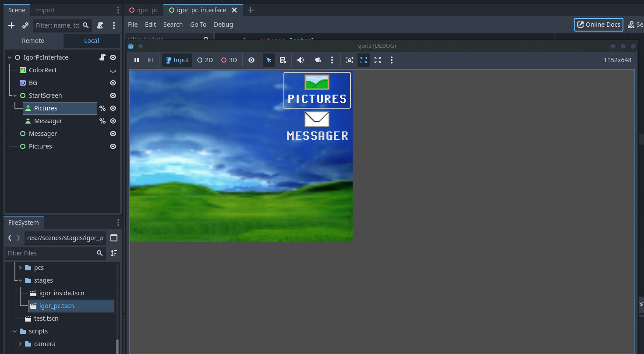Switch to the Remote scene tree
Screen dimensions: 644x354
tap(33, 41)
